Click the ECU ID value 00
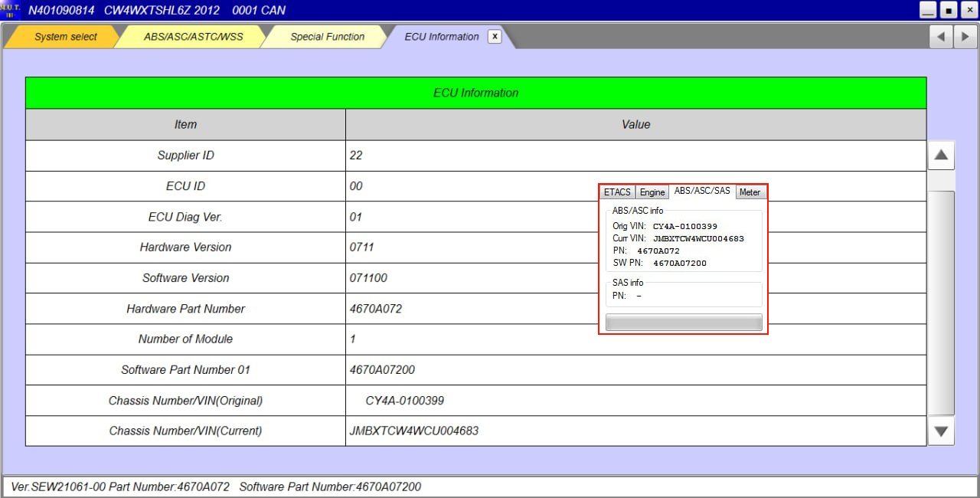Image resolution: width=980 pixels, height=498 pixels. [356, 186]
